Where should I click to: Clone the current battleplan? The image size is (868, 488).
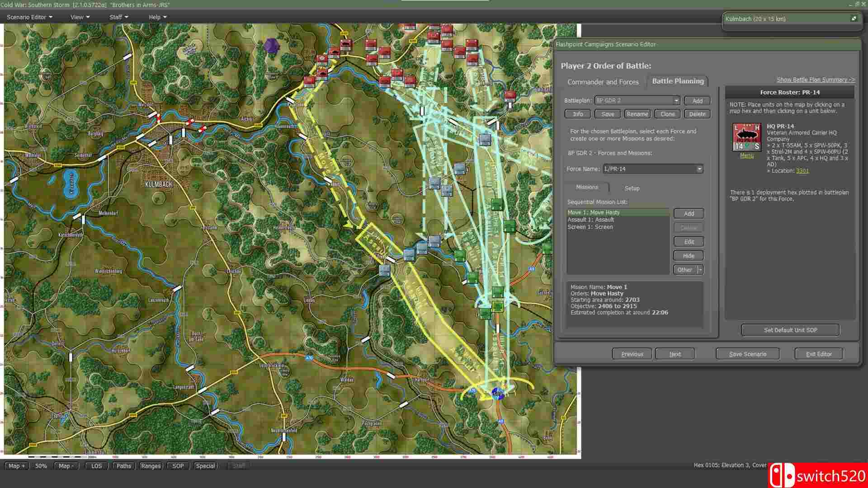(x=667, y=114)
